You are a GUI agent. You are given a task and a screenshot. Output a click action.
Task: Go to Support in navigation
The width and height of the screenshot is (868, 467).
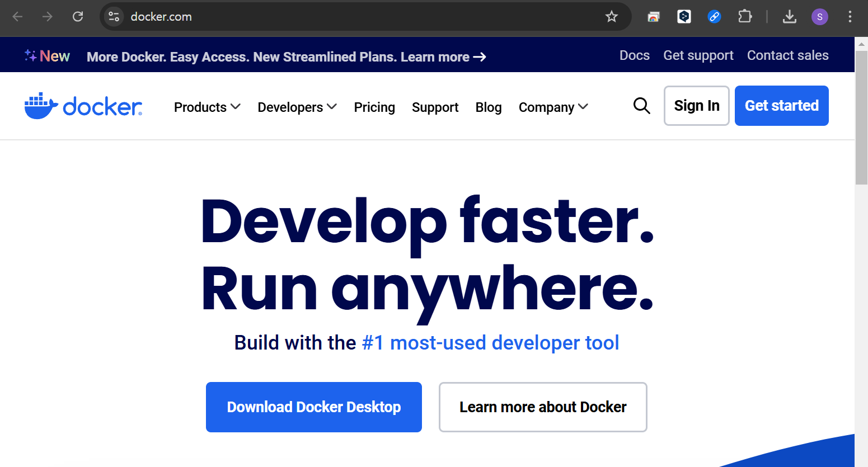(x=435, y=107)
